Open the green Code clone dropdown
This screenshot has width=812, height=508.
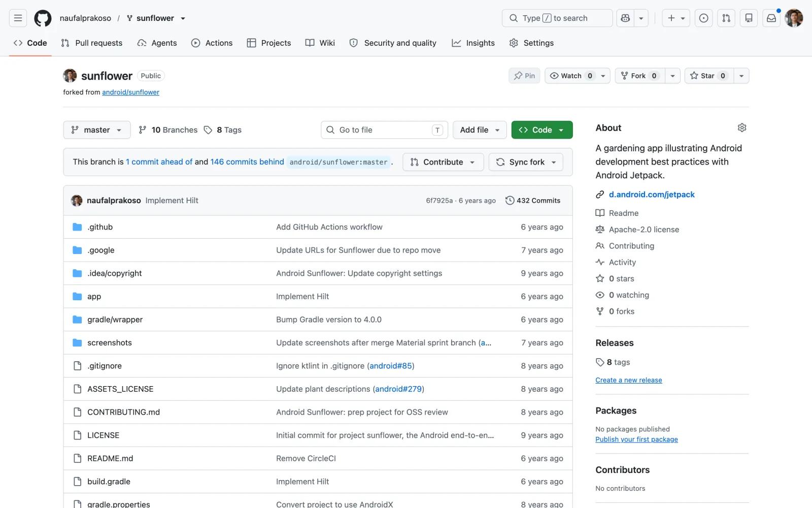tap(542, 130)
